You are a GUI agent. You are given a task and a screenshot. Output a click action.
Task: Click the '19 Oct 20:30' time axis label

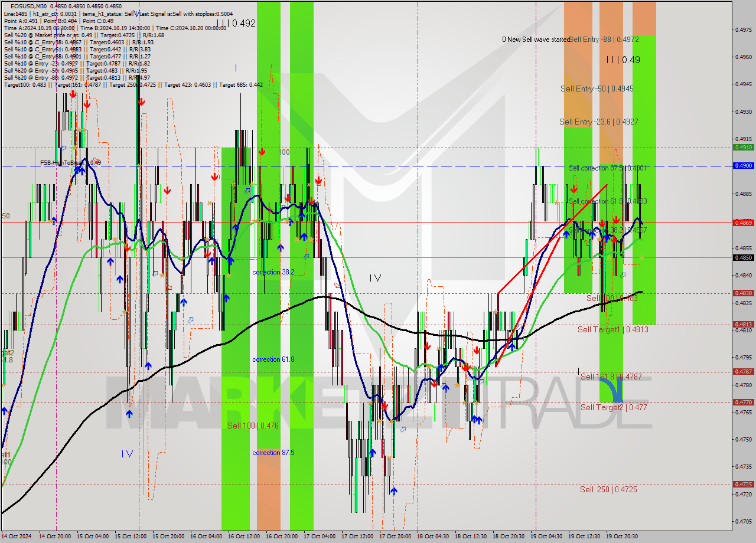[622, 537]
